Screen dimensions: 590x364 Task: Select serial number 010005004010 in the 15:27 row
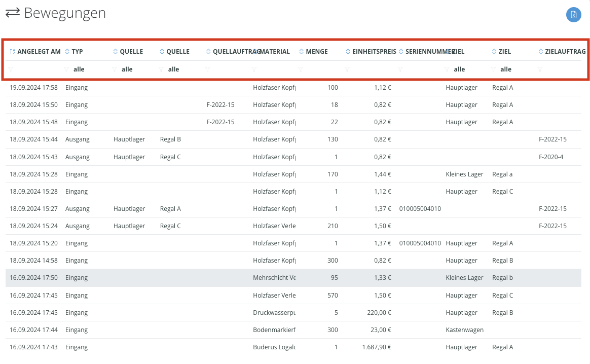(x=420, y=209)
